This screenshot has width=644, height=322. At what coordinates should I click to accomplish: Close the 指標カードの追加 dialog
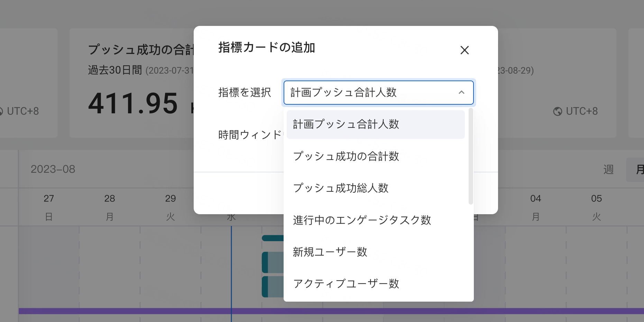click(x=464, y=50)
